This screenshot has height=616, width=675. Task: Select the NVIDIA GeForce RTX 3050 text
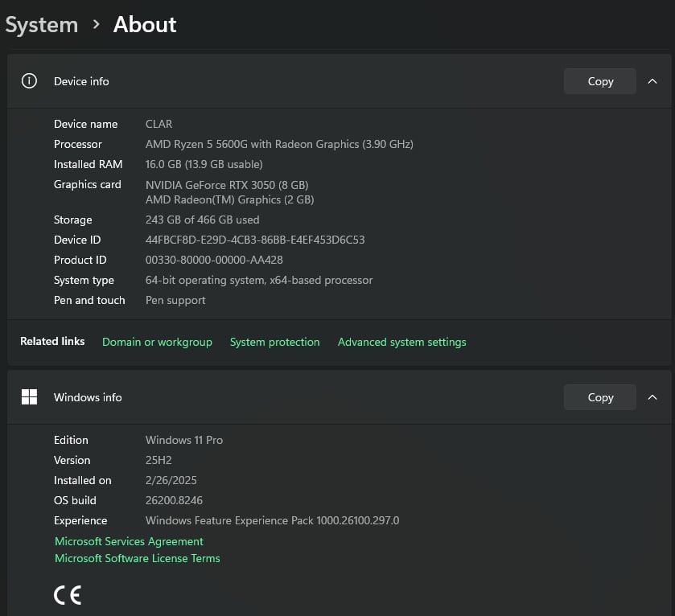(x=227, y=185)
